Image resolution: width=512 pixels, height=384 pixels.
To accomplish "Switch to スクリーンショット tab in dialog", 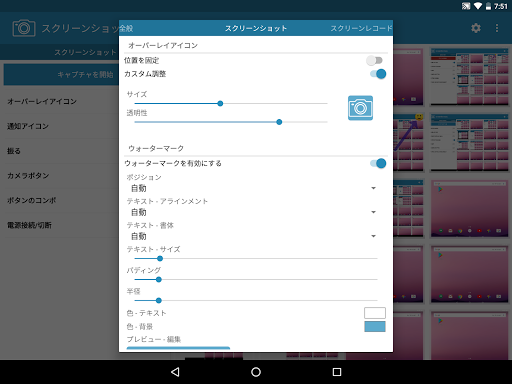I will click(256, 28).
